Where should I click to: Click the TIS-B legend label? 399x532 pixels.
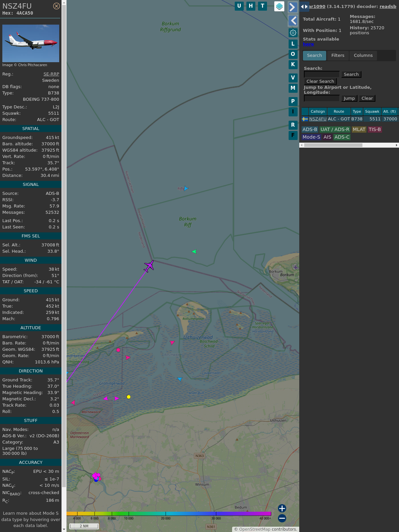374,130
